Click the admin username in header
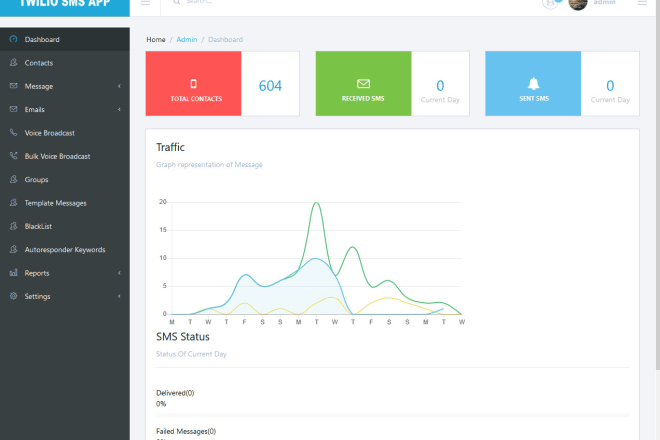660x440 pixels. pos(604,3)
